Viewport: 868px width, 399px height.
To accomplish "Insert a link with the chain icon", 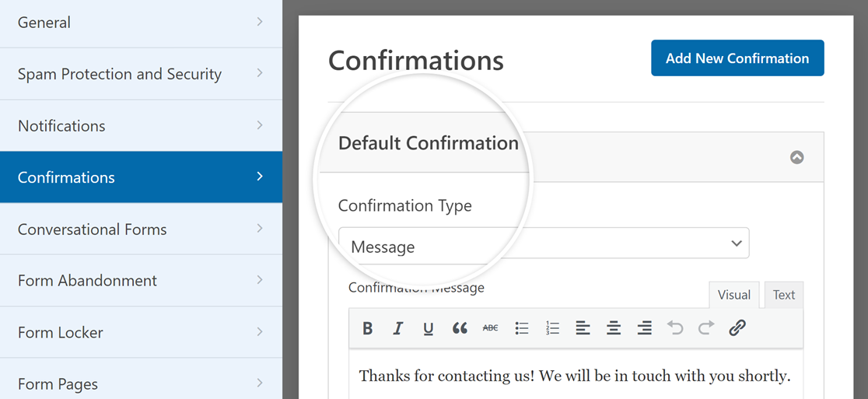I will pyautogui.click(x=737, y=328).
